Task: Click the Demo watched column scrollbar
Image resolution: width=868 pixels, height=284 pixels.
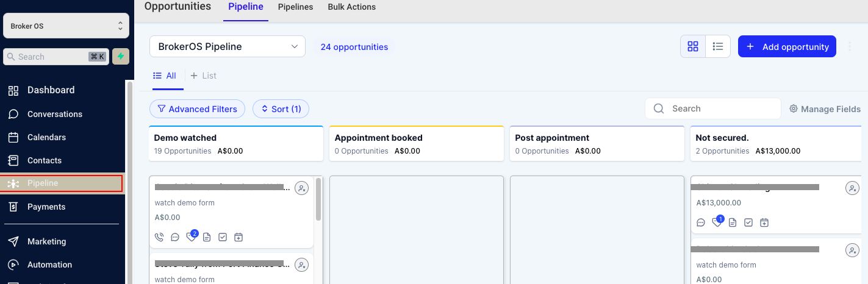Action: click(x=318, y=199)
